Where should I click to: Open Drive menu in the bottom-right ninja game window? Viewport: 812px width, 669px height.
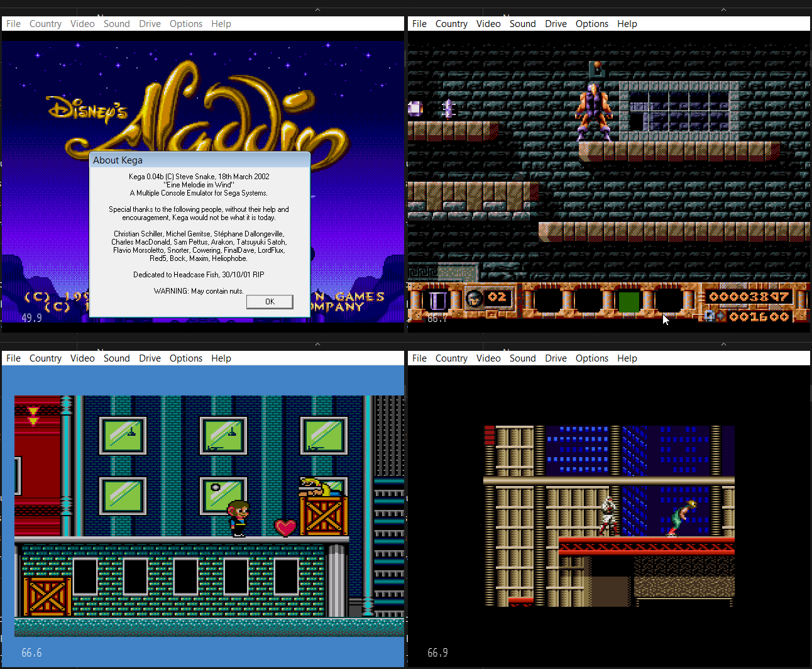(x=556, y=358)
